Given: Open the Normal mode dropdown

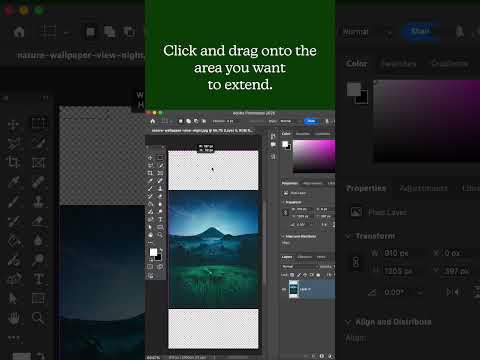Looking at the screenshot, I should 367,32.
